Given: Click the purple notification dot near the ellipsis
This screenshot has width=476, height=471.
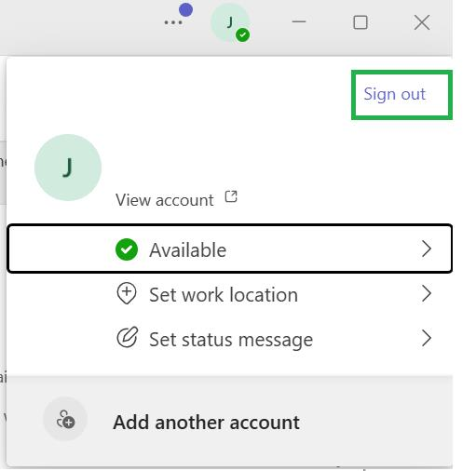Looking at the screenshot, I should pyautogui.click(x=185, y=10).
